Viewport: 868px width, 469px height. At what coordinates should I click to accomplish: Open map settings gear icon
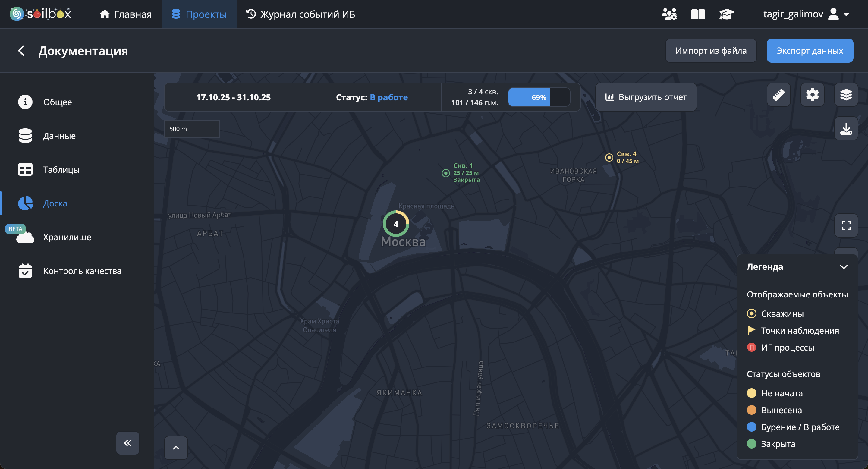[x=812, y=95]
